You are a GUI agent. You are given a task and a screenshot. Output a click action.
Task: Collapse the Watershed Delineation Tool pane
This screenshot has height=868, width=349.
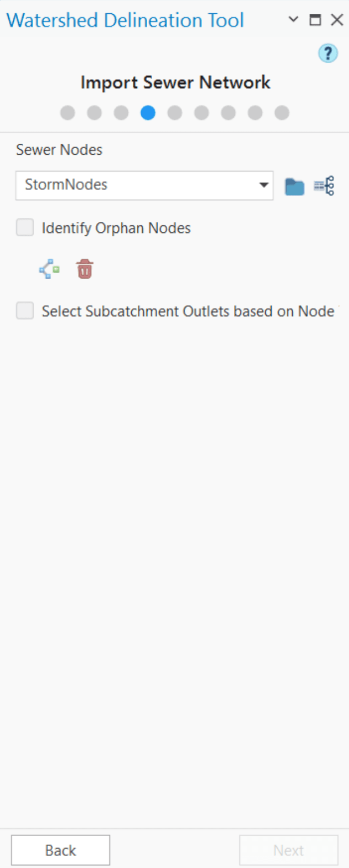[x=293, y=20]
